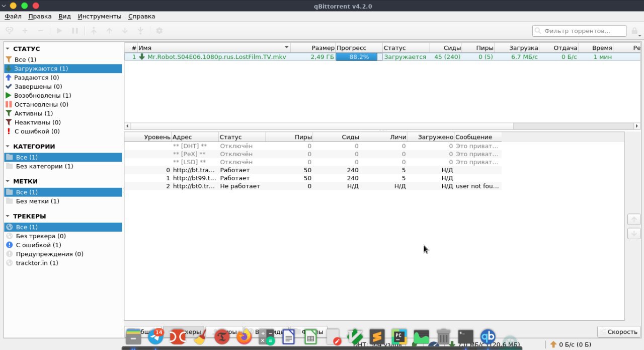The width and height of the screenshot is (644, 350).
Task: Select the Mr.Robot.S04E06 torrent row
Action: click(382, 57)
